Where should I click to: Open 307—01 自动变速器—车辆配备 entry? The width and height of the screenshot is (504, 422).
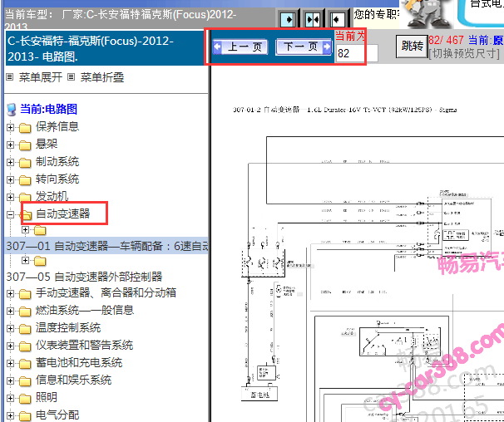coord(106,247)
